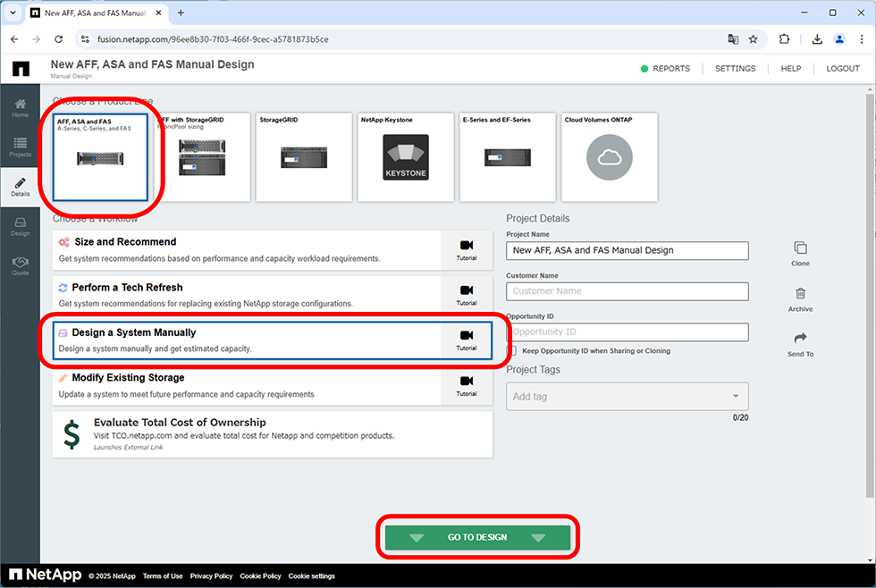Click the NetApp logo in header

21,68
